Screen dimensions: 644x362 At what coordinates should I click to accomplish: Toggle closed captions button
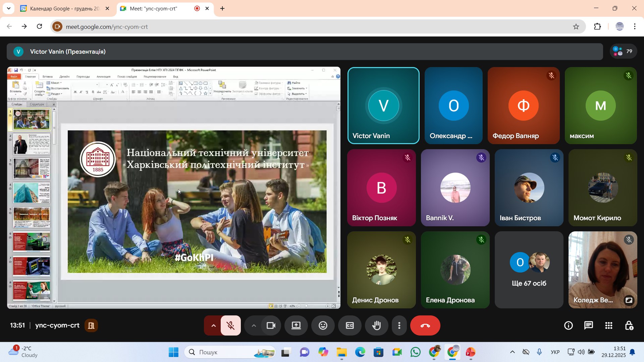[350, 325]
